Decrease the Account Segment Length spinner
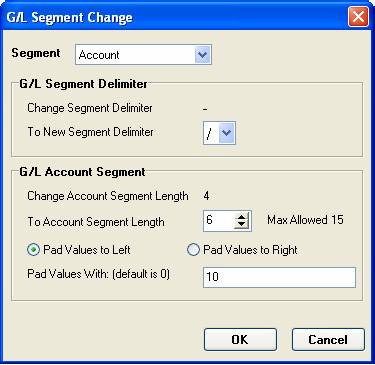 [x=242, y=225]
